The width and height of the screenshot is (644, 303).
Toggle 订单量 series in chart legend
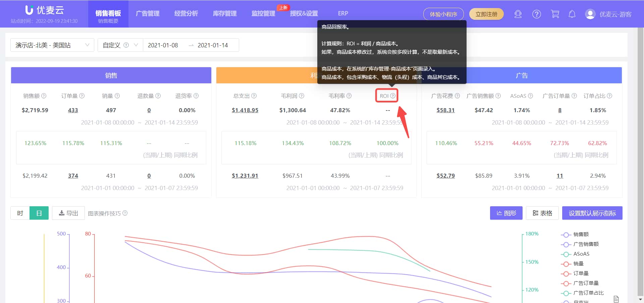click(575, 273)
